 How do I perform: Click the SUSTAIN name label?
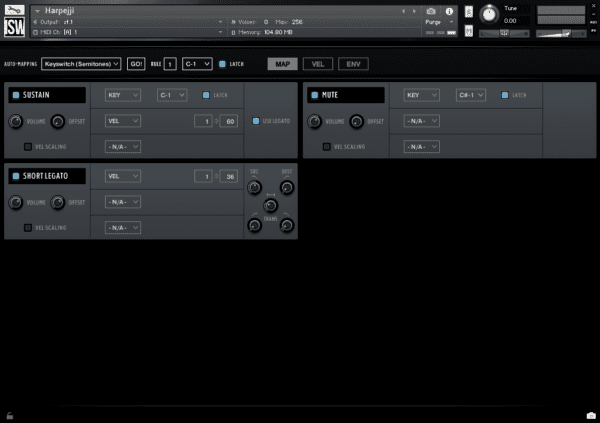(x=36, y=95)
